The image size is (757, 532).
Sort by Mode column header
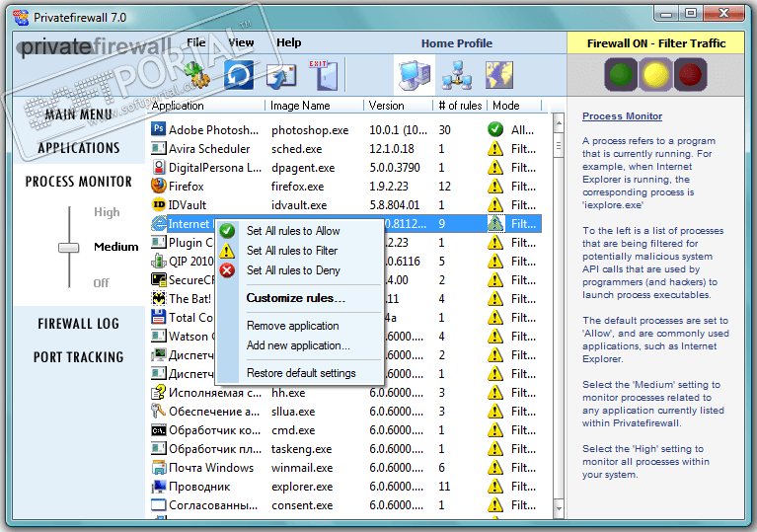click(514, 106)
